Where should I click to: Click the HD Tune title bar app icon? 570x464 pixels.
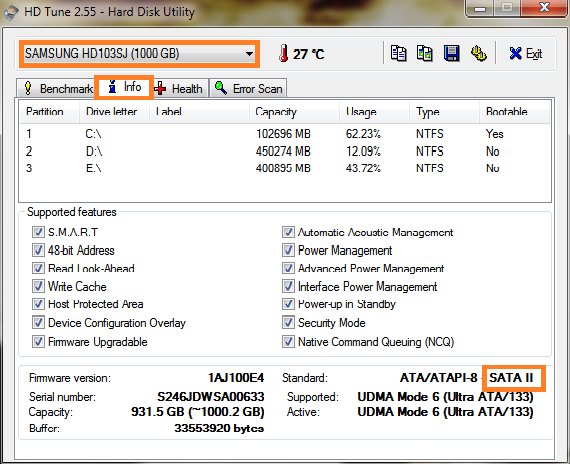pyautogui.click(x=11, y=12)
